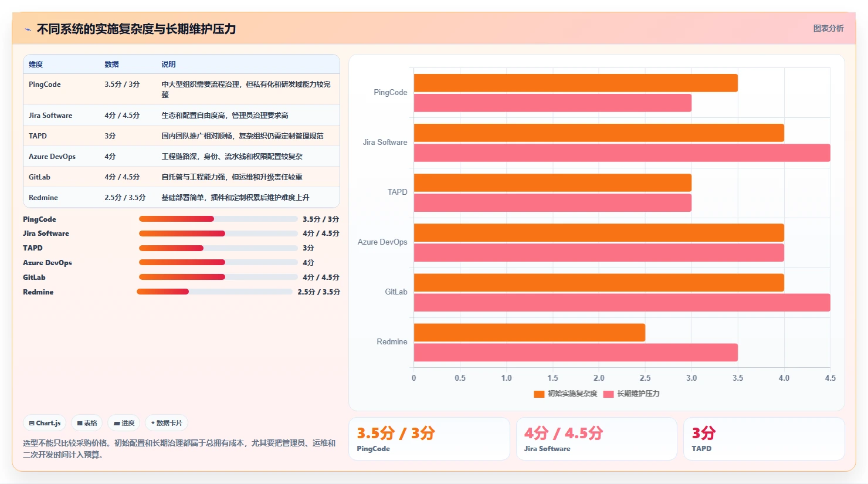Click the 图表分析 label in the header
Image resolution: width=868 pixels, height=484 pixels.
[x=828, y=28]
